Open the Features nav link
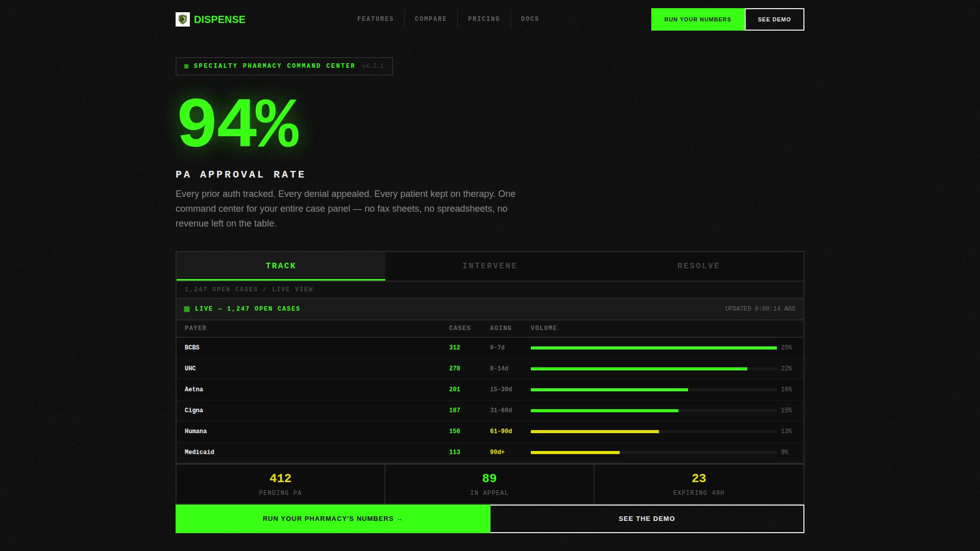The image size is (980, 551). tap(375, 19)
